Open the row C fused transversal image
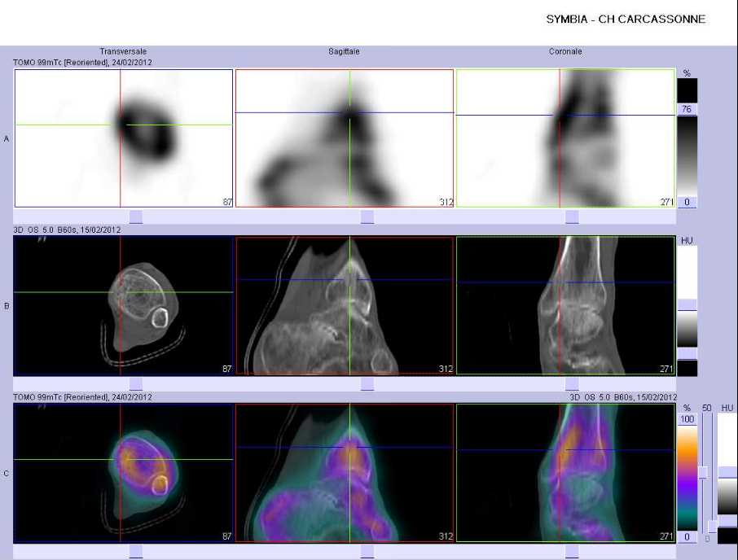738x560 pixels. tap(124, 473)
